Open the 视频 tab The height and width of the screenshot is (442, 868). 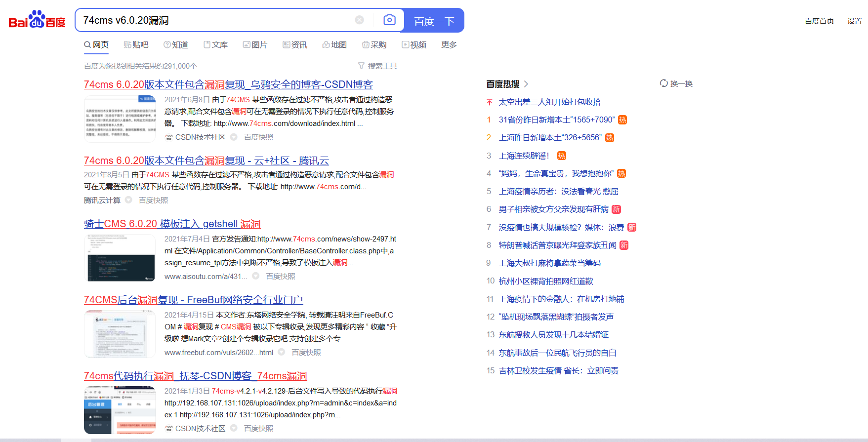coord(414,45)
